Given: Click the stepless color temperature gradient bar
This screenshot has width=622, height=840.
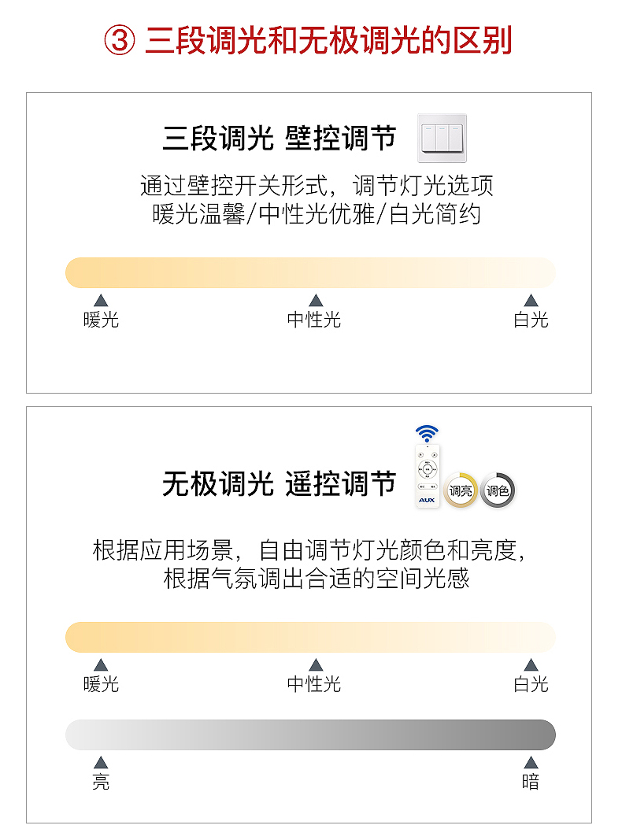Looking at the screenshot, I should pyautogui.click(x=310, y=637).
